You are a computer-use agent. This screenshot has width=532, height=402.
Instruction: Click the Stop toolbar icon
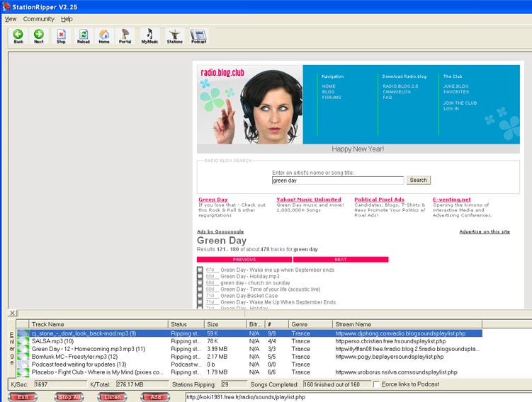click(61, 36)
